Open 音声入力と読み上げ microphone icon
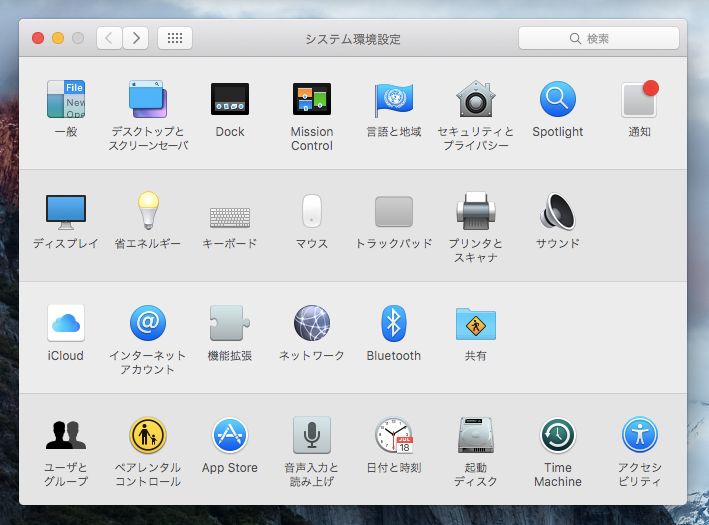Image resolution: width=709 pixels, height=525 pixels. pos(312,435)
